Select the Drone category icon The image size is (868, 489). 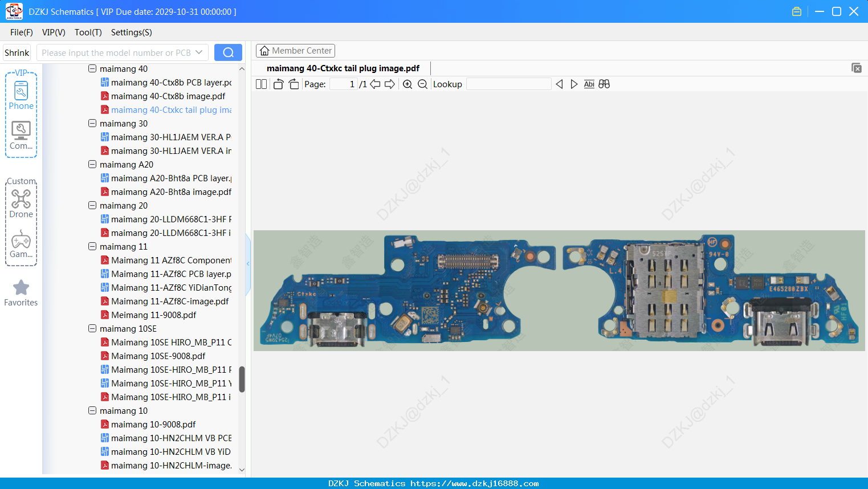(x=21, y=203)
